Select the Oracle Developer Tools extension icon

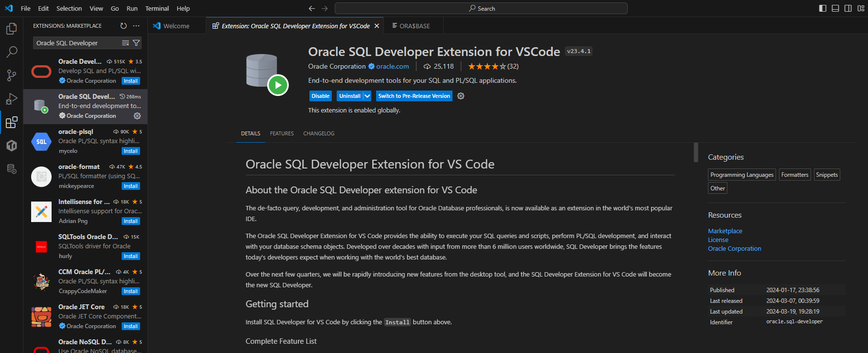41,72
